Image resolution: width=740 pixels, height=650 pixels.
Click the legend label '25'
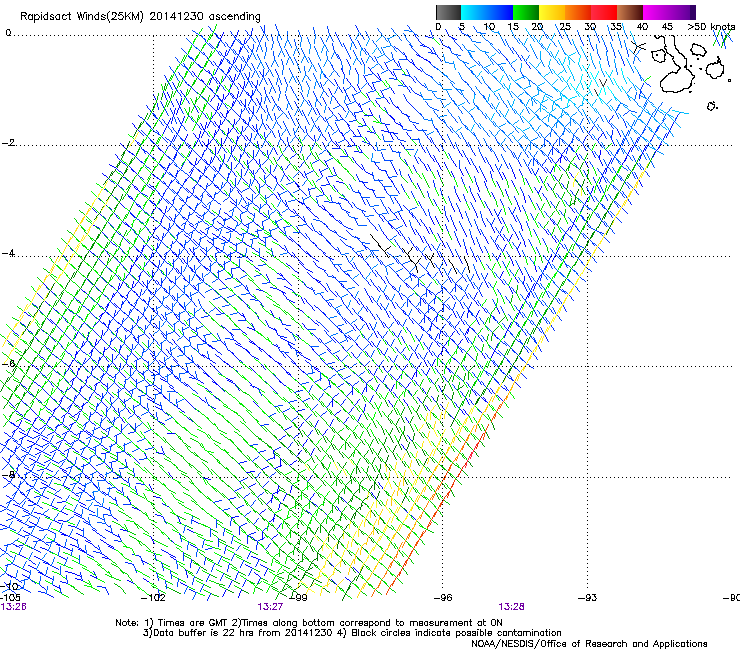[x=565, y=26]
